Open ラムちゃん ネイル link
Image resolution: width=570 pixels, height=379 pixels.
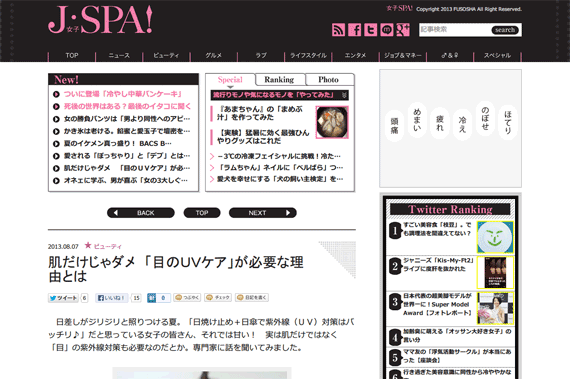[x=280, y=168]
